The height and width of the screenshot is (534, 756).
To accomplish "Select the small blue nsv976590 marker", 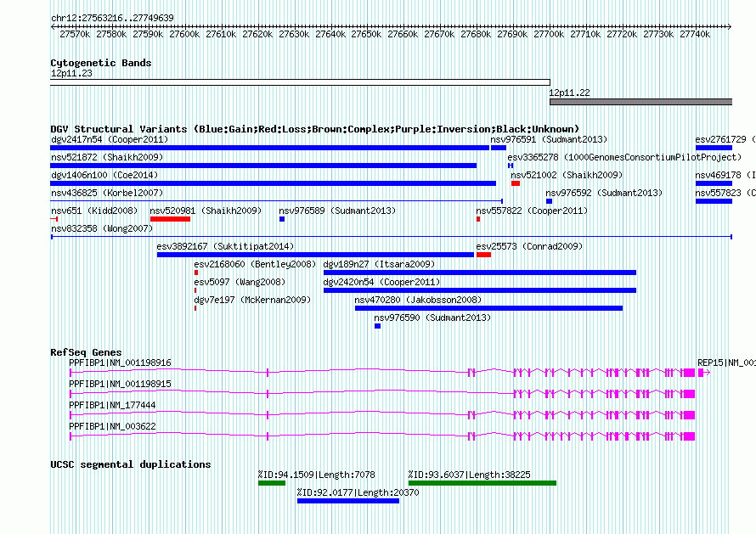I will point(377,326).
